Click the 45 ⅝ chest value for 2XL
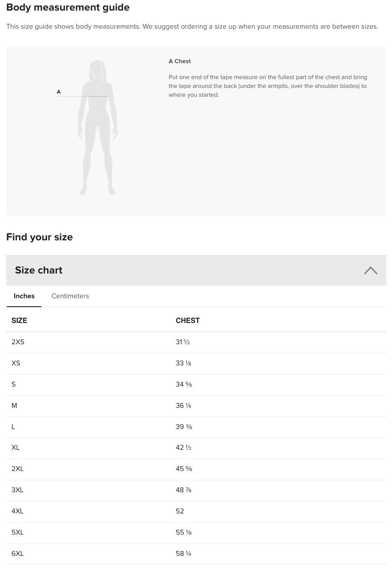 (183, 469)
